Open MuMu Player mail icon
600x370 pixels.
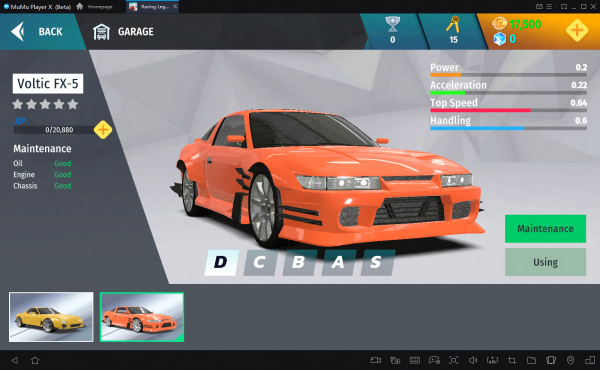(x=539, y=7)
